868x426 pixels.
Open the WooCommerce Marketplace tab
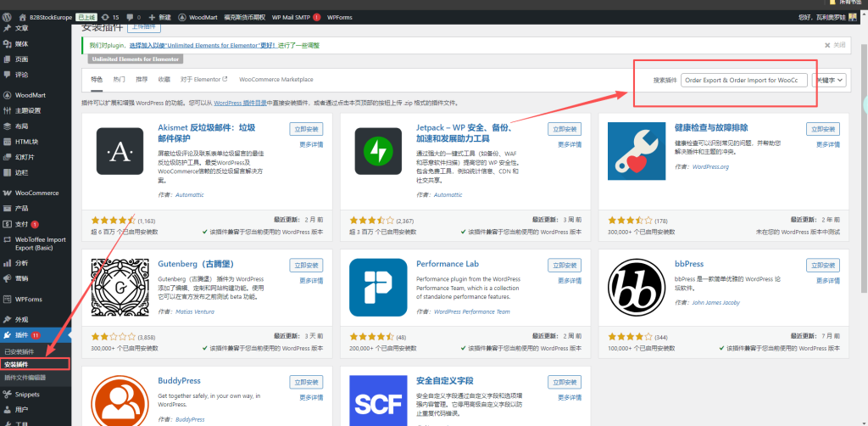coord(276,79)
